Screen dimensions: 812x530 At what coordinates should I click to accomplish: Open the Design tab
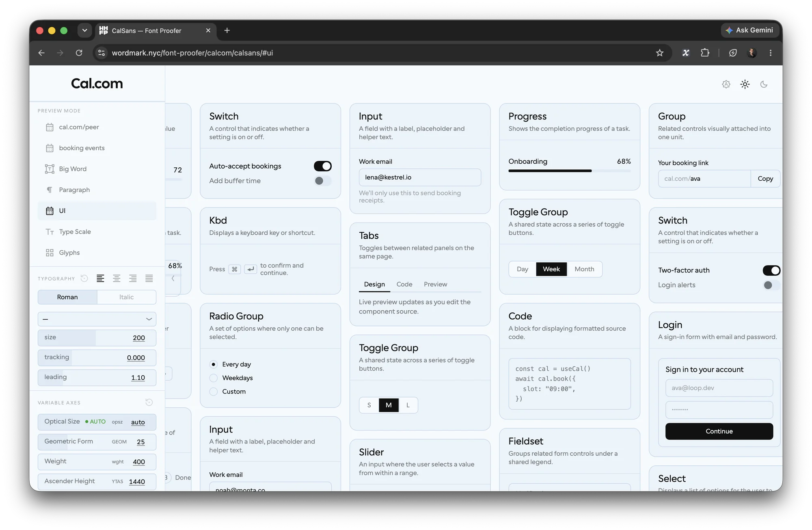[374, 284]
